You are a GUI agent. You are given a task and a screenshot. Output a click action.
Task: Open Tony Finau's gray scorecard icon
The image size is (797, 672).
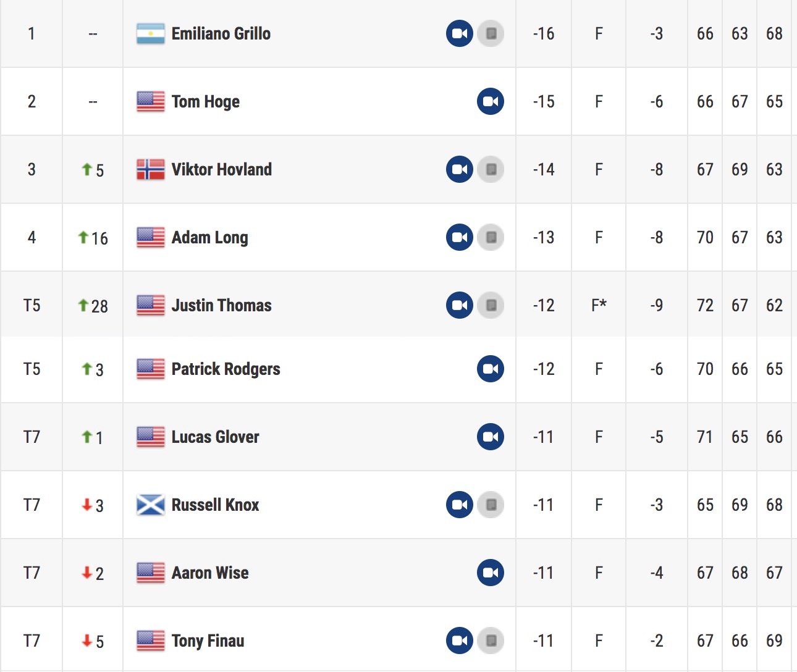click(491, 640)
